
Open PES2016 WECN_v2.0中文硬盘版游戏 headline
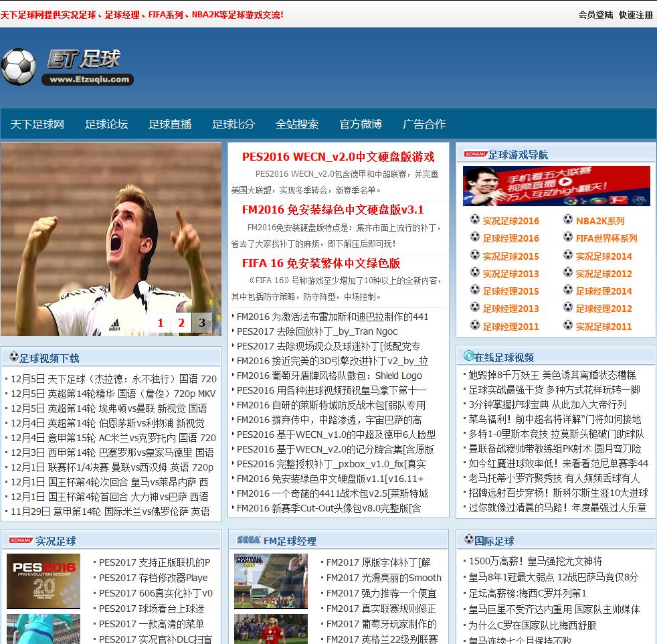pos(339,157)
